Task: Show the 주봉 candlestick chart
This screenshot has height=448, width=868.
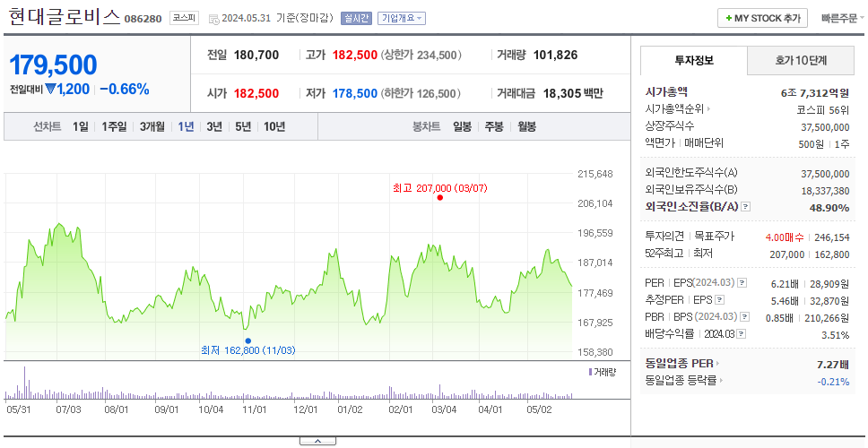Action: pos(494,126)
